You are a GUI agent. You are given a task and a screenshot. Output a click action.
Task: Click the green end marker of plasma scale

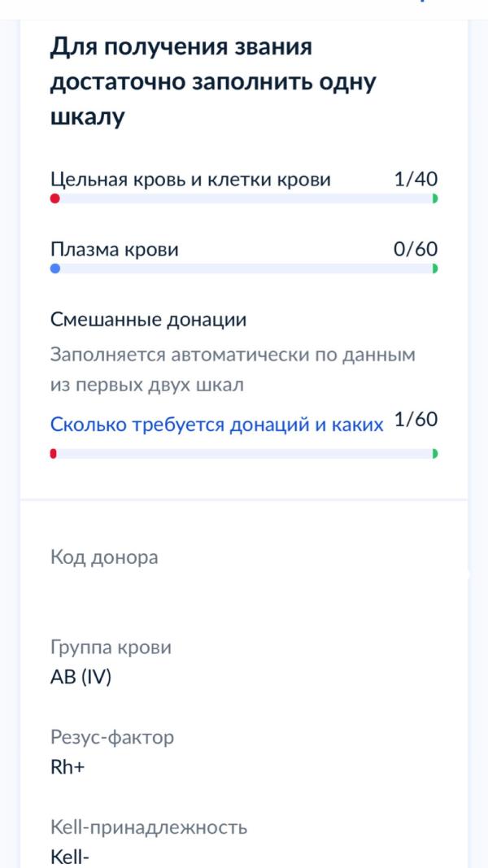(435, 268)
